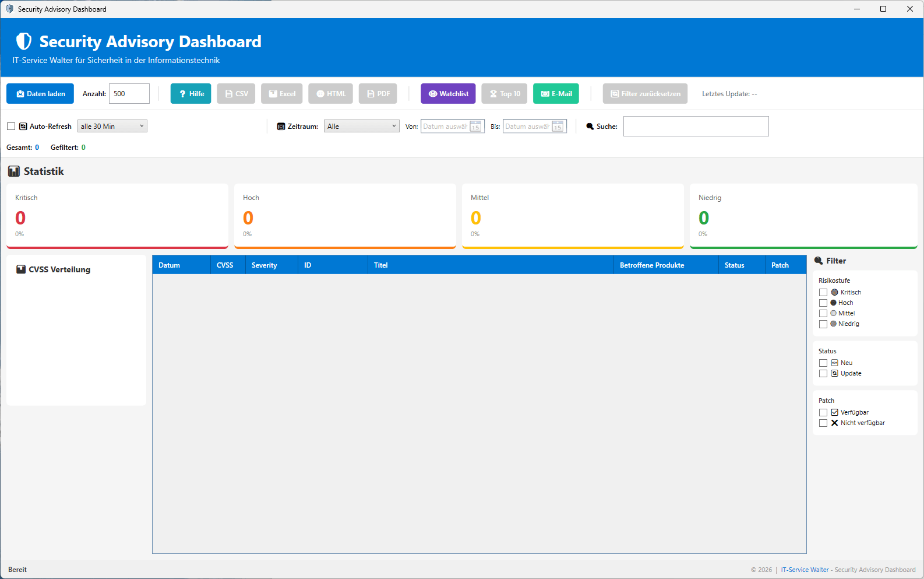This screenshot has height=579, width=924.
Task: Open the IT-Service Walter footer link
Action: click(805, 570)
